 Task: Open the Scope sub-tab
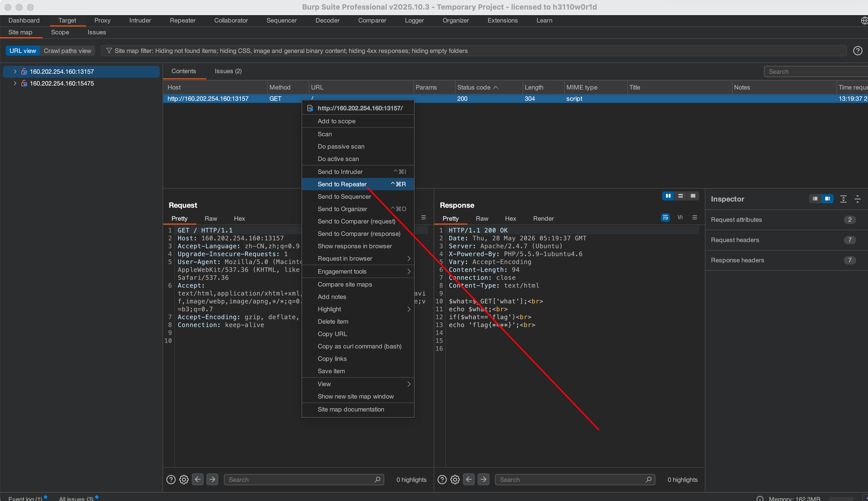pos(60,32)
